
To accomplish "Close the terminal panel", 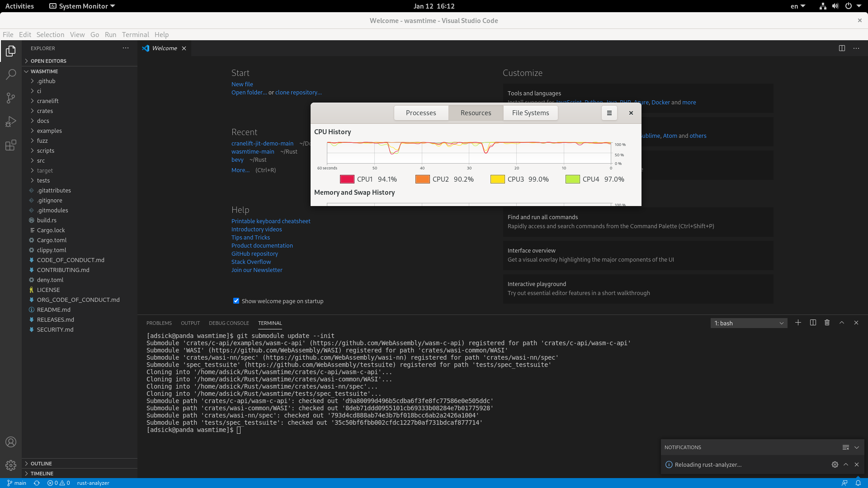I will [856, 323].
